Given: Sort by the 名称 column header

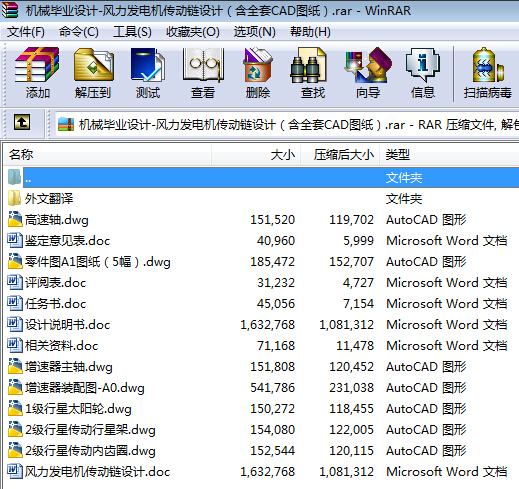Looking at the screenshot, I should (x=107, y=155).
